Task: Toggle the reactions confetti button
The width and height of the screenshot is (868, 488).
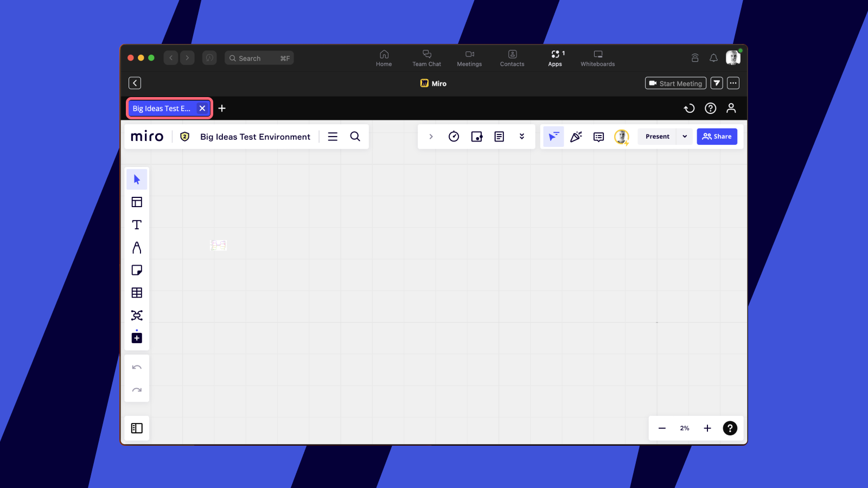Action: (576, 137)
